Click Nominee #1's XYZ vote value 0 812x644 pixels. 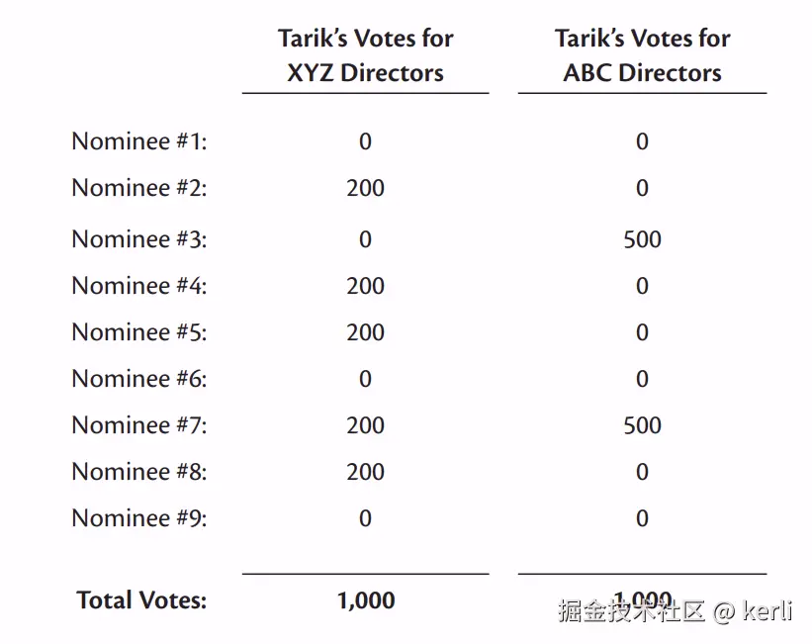tap(366, 141)
